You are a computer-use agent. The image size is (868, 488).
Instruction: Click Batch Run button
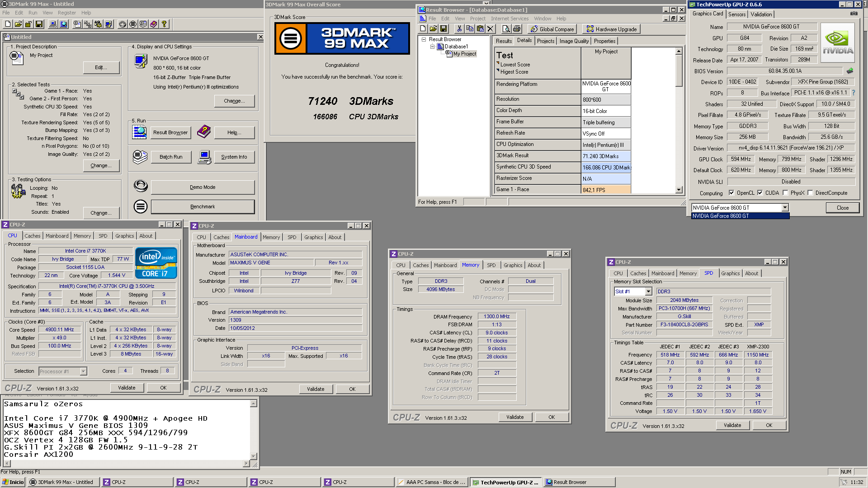point(171,157)
